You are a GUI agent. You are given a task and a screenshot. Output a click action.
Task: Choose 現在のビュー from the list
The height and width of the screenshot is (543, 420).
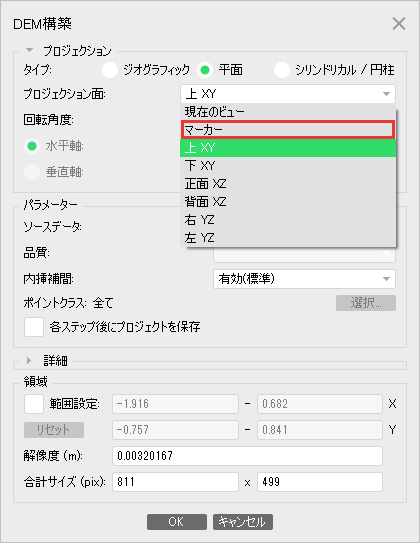pos(288,112)
